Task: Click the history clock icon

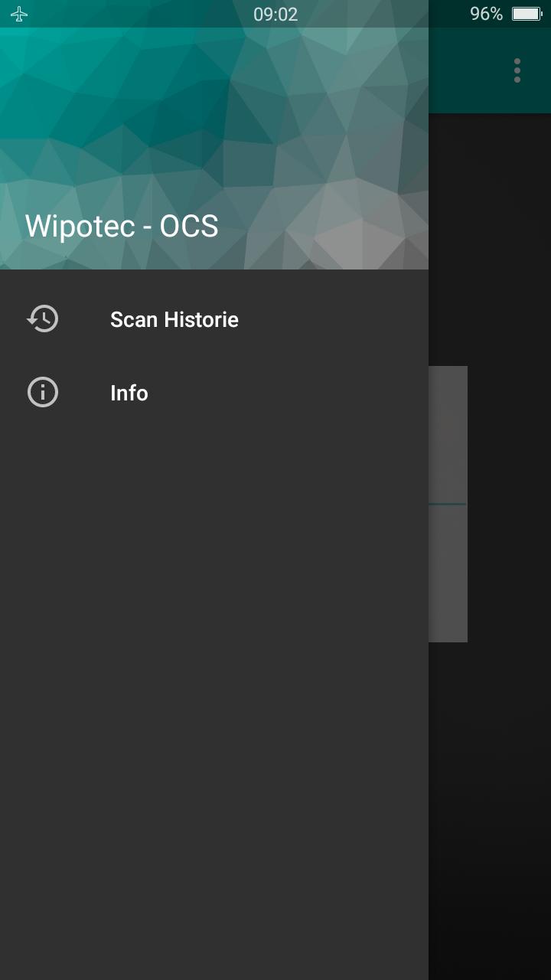Action: coord(43,318)
